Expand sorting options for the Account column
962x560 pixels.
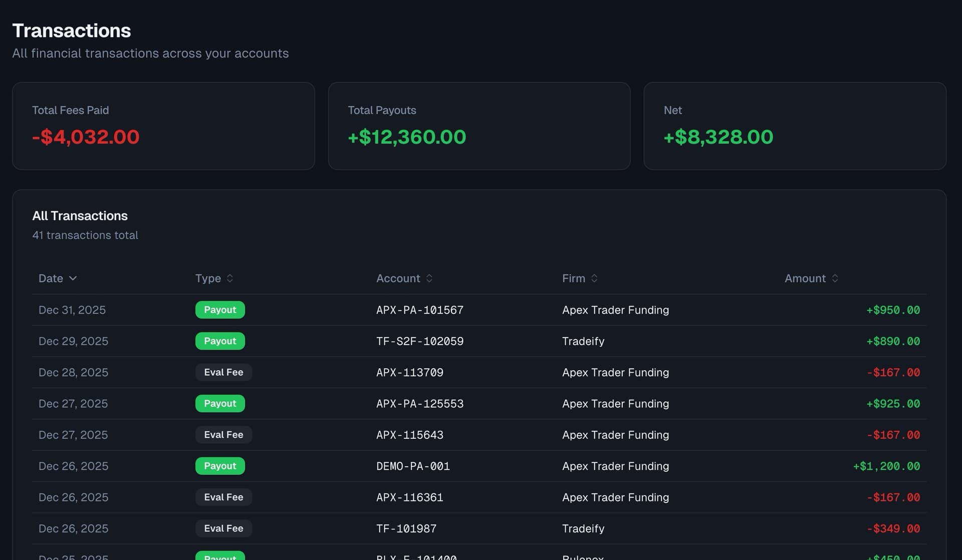point(404,278)
